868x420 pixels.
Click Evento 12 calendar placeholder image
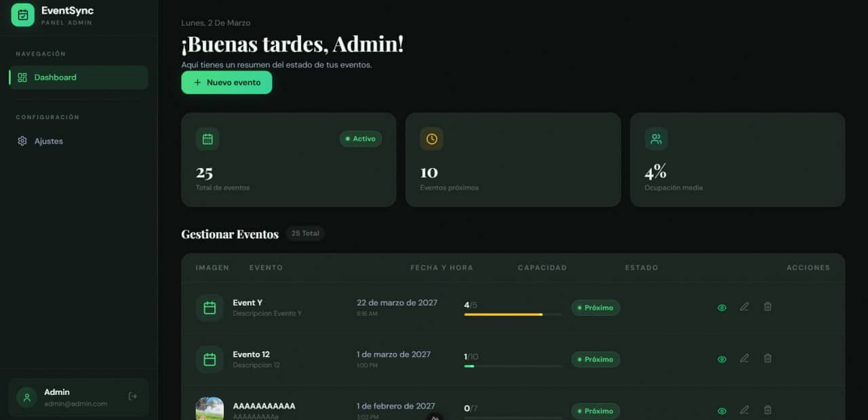210,359
